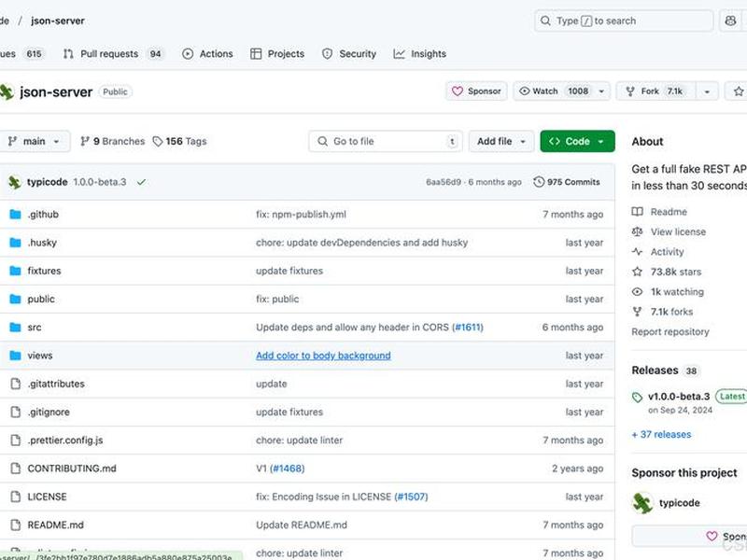Open the .prettier.config.js file

(x=65, y=440)
